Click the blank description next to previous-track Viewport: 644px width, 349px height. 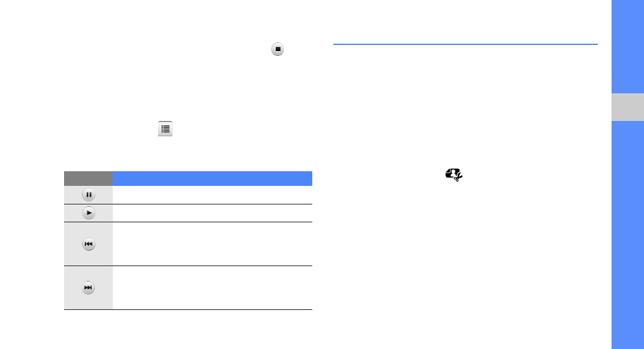213,243
